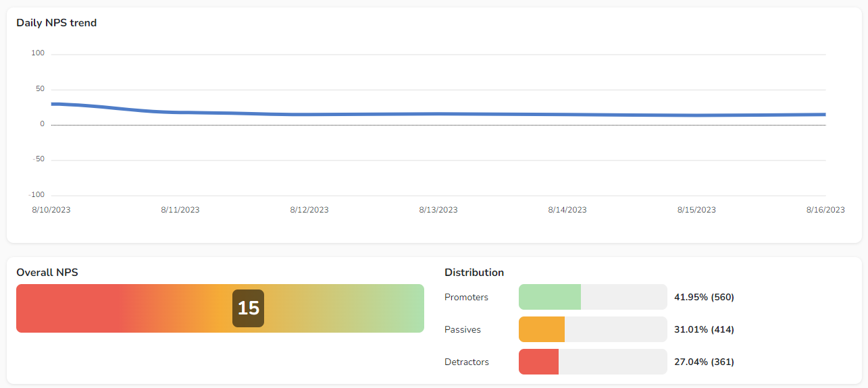Click the NPS score badge showing 15
This screenshot has height=388, width=868.
(x=248, y=308)
